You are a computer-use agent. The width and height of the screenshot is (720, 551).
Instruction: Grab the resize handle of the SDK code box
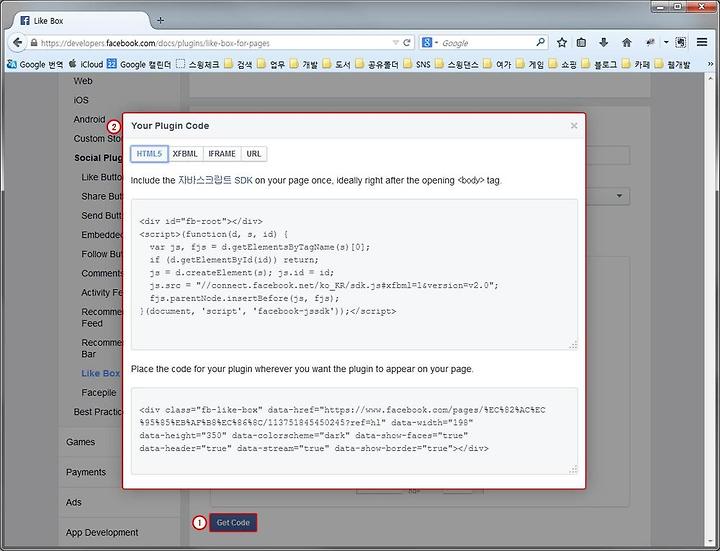click(573, 345)
